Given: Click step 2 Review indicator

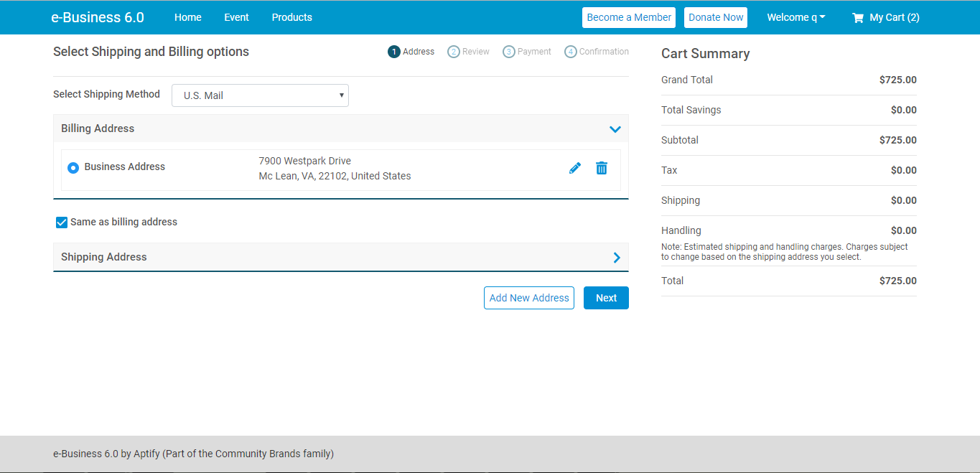Looking at the screenshot, I should tap(468, 52).
